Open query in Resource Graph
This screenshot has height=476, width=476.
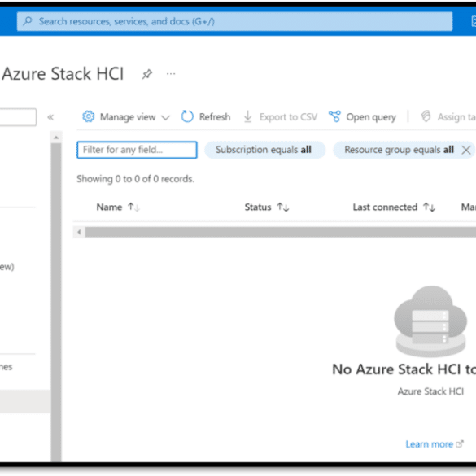pos(362,117)
